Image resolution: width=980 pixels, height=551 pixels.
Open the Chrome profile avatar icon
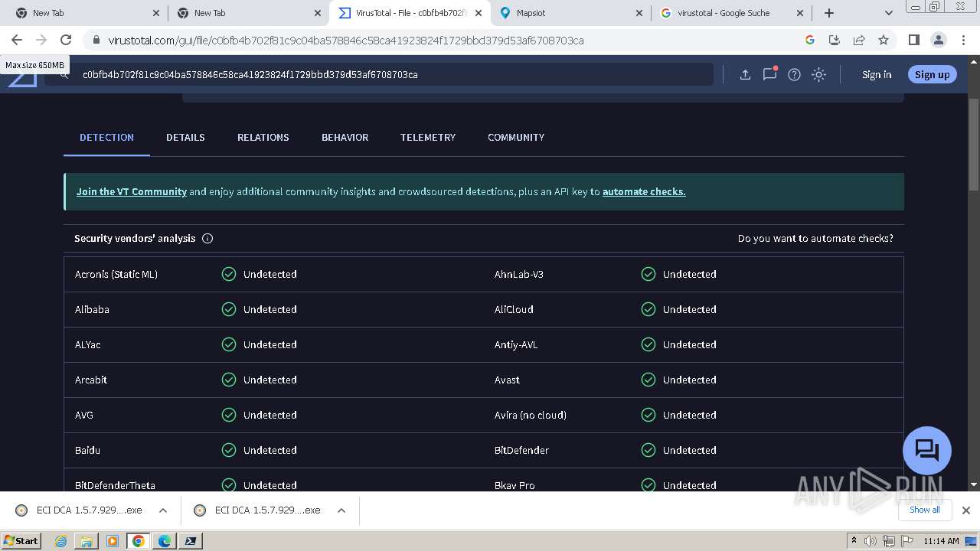pos(938,40)
